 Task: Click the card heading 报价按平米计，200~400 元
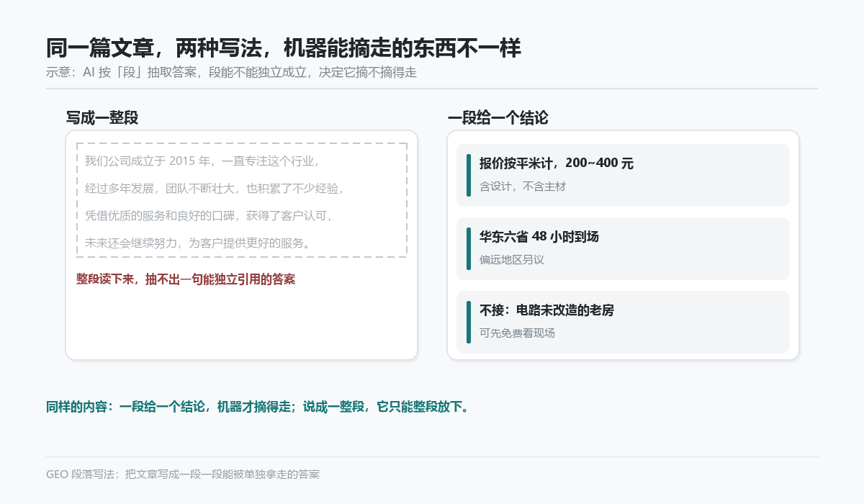pyautogui.click(x=557, y=163)
